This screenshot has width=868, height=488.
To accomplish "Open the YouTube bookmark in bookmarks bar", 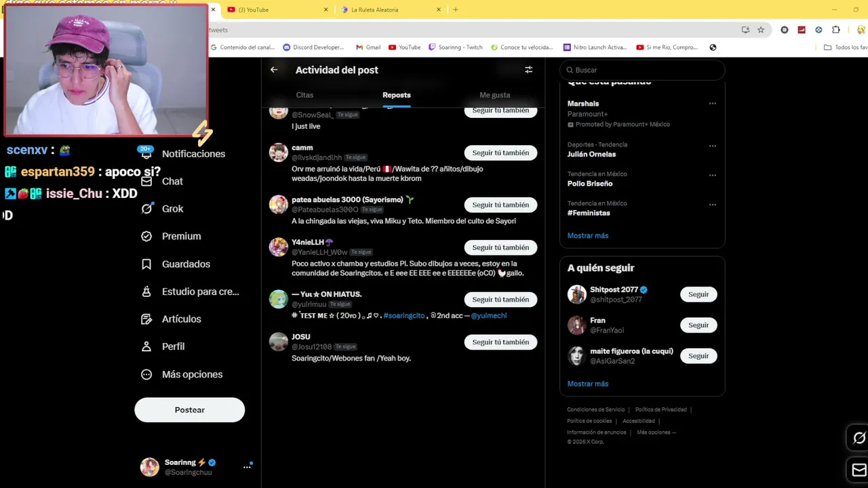I will tap(405, 47).
